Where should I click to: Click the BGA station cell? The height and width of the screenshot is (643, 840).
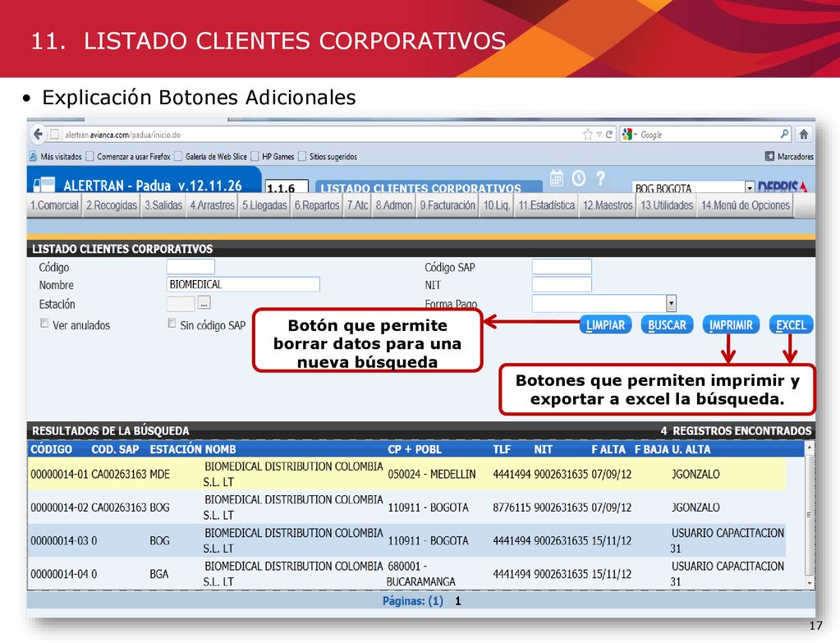coord(159,574)
